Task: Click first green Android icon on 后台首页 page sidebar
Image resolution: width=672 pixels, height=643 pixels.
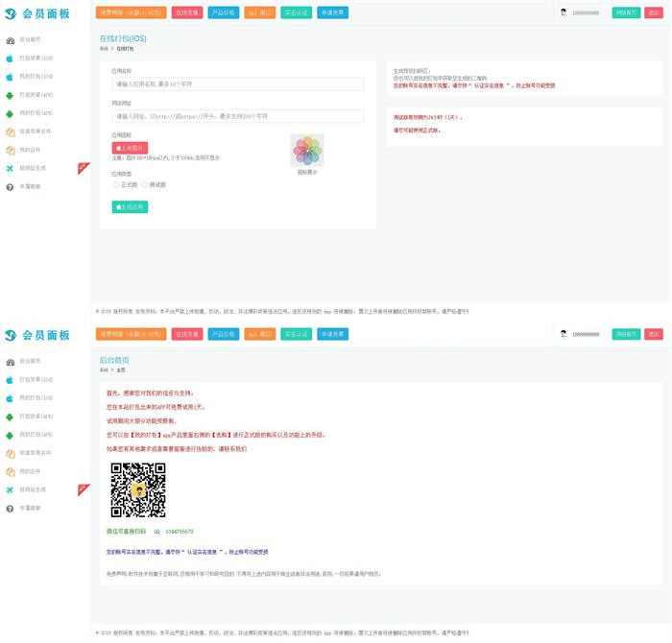Action: [x=10, y=417]
